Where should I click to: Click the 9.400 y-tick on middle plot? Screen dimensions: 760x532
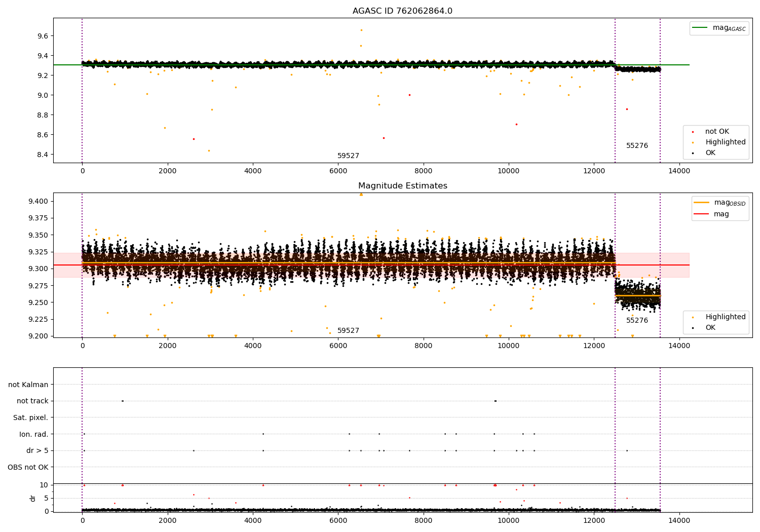[x=39, y=201]
